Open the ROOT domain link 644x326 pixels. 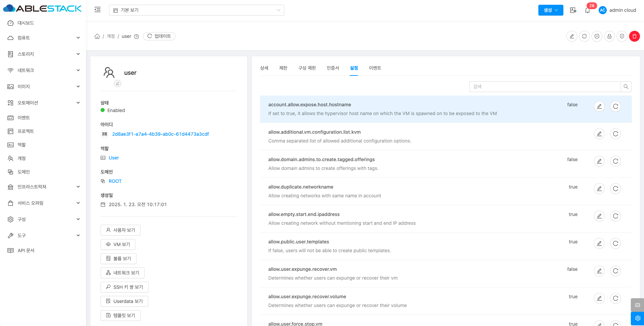click(115, 181)
